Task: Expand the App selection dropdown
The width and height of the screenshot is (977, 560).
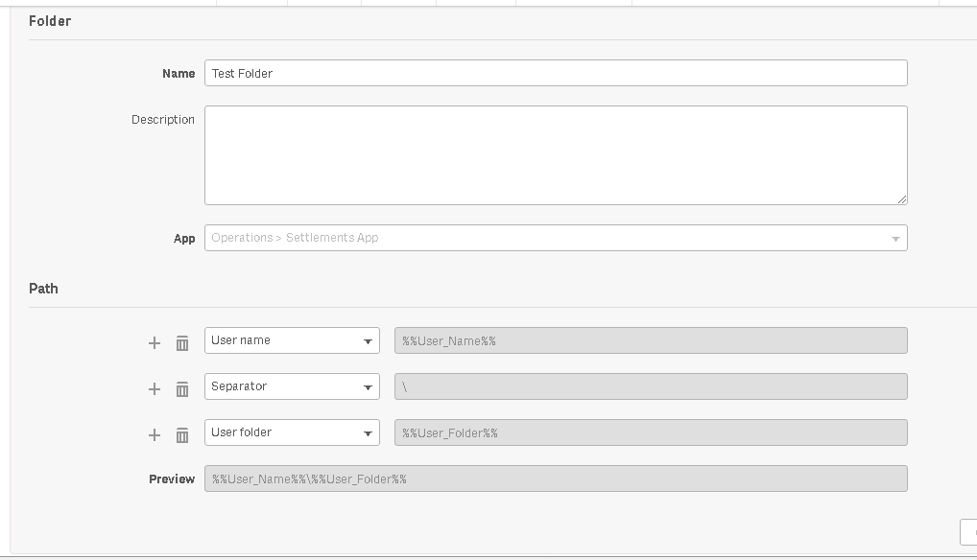Action: (556, 238)
